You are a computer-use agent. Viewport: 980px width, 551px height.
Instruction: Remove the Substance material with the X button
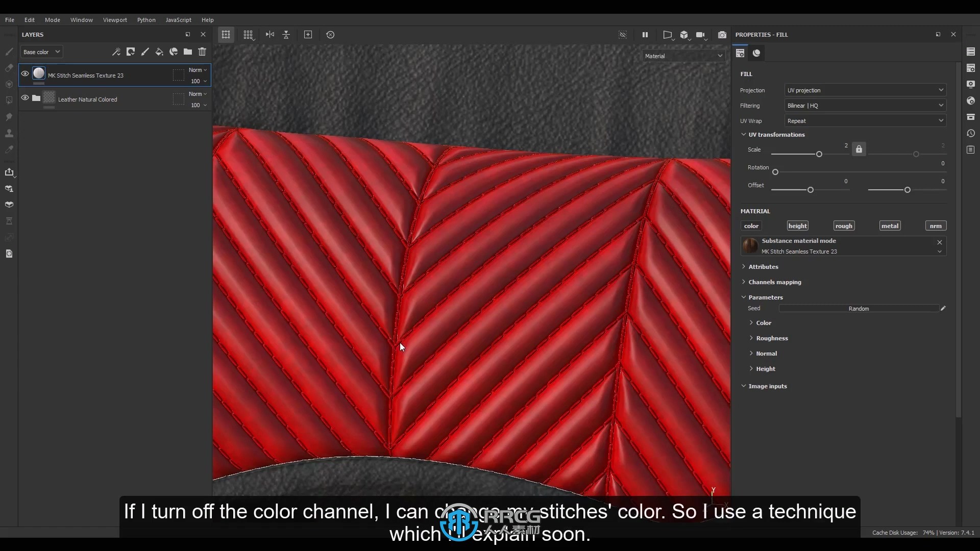coord(940,242)
